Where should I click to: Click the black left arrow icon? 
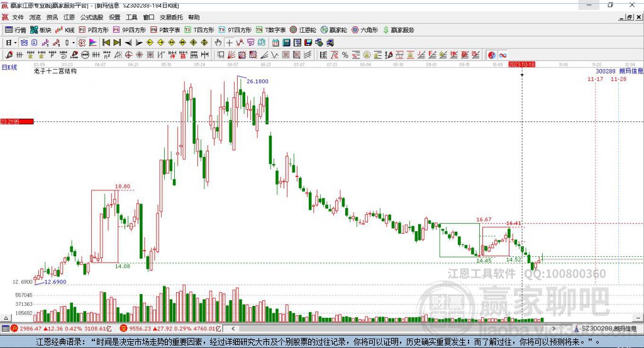128,43
